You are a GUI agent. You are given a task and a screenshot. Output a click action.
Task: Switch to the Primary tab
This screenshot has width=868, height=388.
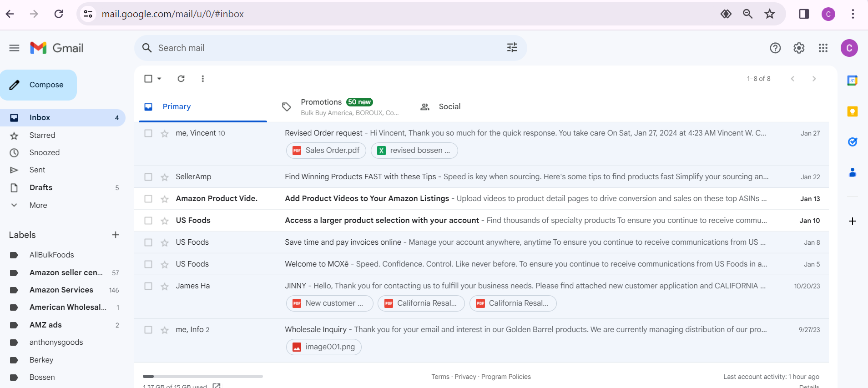202,106
